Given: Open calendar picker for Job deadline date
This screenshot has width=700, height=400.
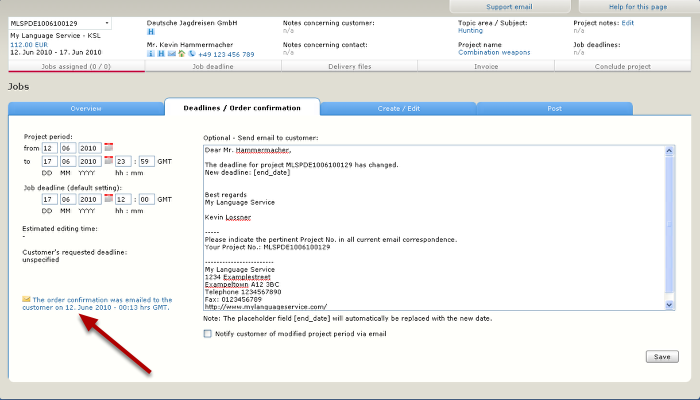Looking at the screenshot, I should point(109,199).
